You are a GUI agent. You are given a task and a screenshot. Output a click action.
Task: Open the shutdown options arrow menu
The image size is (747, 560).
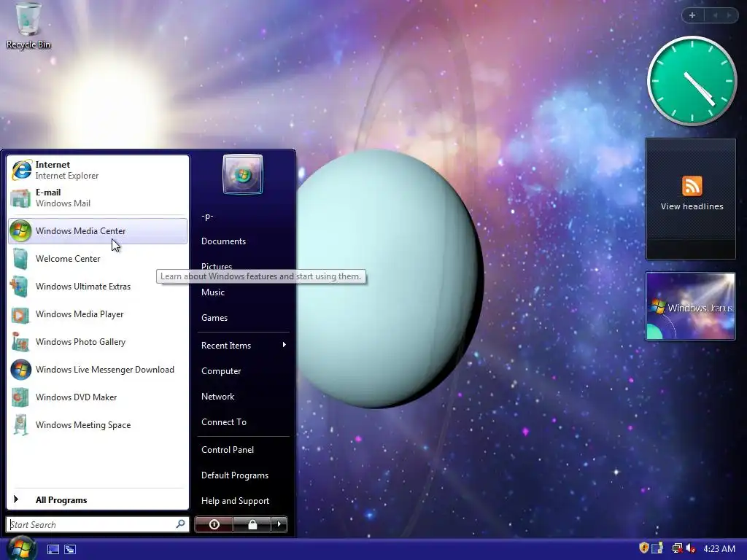point(279,524)
